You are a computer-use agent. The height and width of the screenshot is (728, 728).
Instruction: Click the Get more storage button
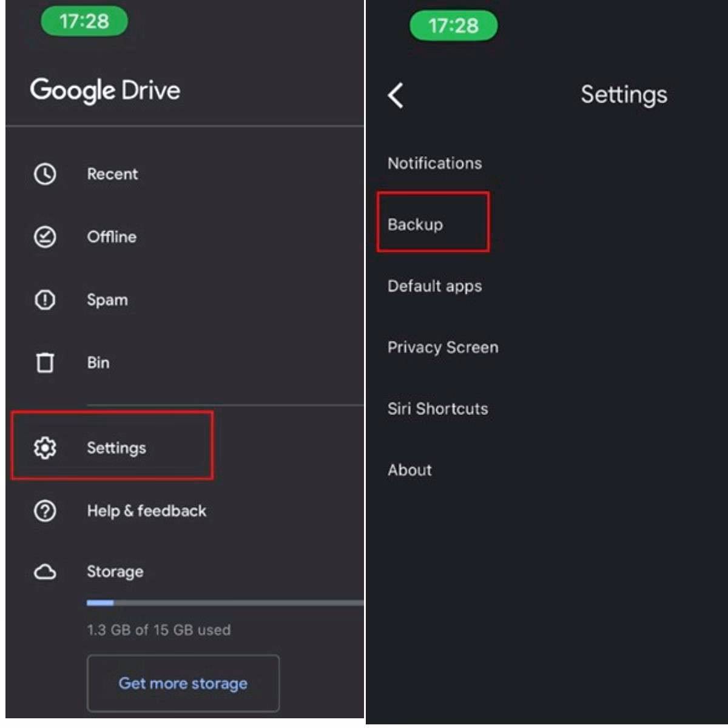[x=183, y=683]
